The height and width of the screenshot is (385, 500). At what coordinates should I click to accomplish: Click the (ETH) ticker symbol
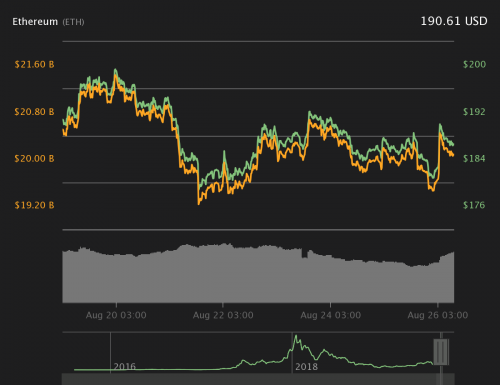pos(73,22)
